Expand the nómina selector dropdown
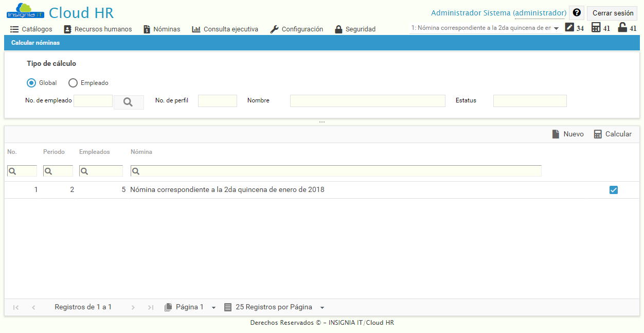Viewport: 644px width, 333px height. (557, 29)
